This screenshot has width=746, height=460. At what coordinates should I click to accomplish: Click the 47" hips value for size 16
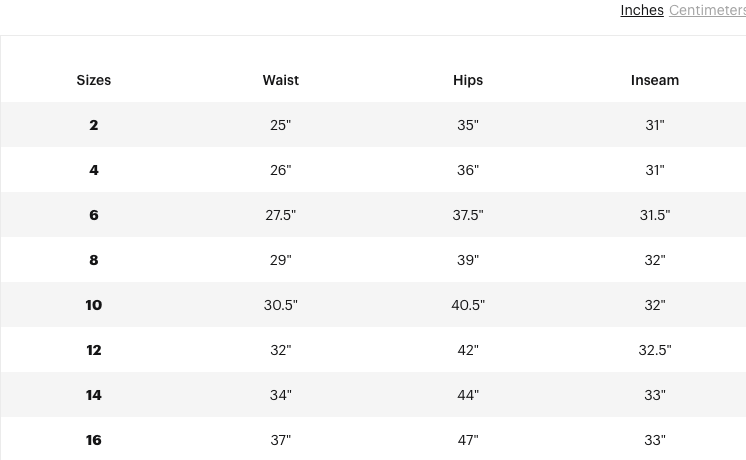468,440
